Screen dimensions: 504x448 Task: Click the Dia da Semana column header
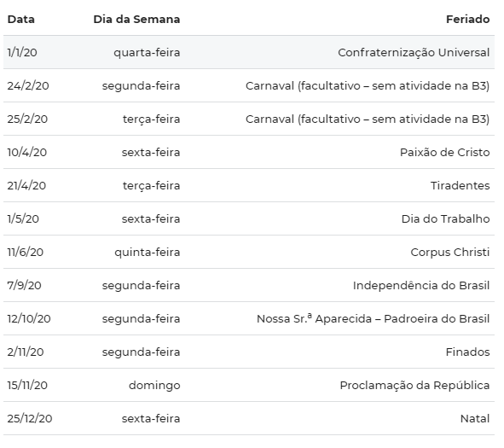136,20
